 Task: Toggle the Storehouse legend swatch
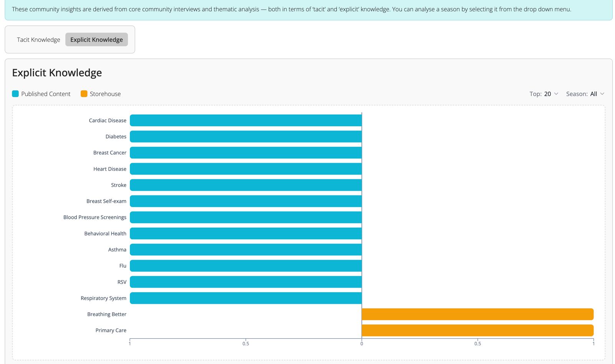(x=84, y=94)
